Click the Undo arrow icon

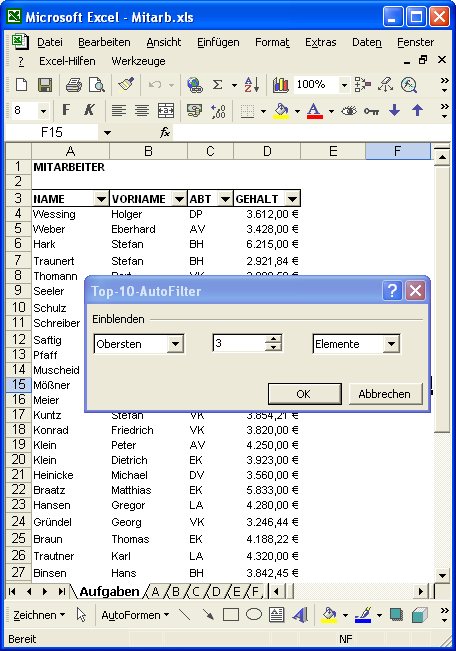(155, 85)
